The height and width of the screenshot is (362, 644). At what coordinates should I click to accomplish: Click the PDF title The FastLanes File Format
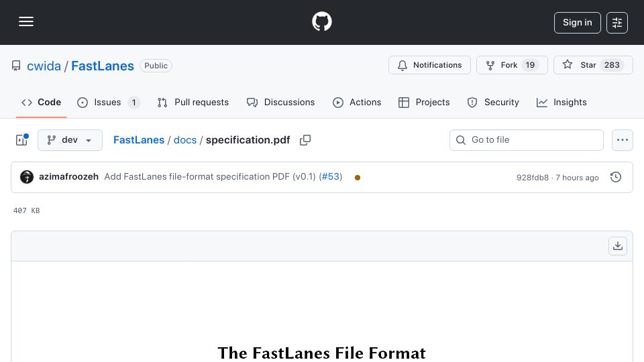(x=321, y=353)
